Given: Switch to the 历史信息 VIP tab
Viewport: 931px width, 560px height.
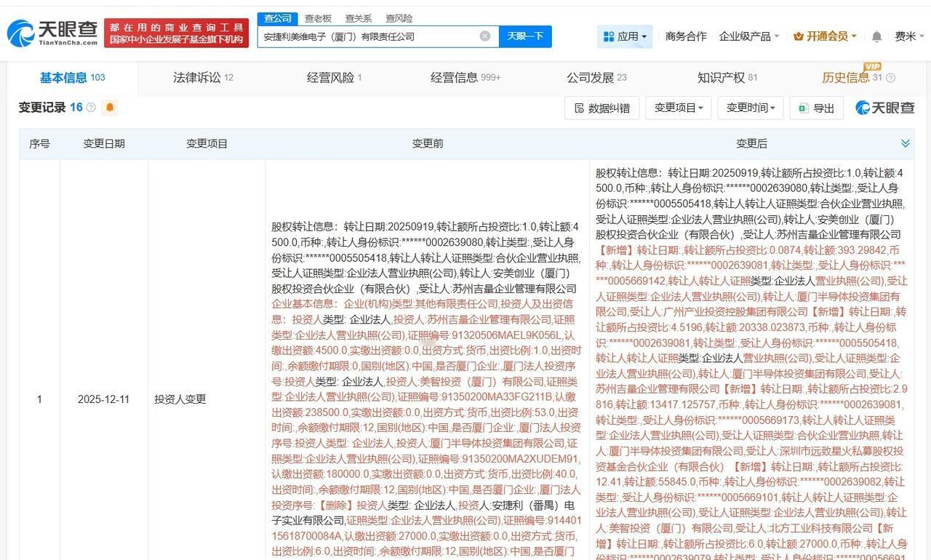Looking at the screenshot, I should coord(852,78).
